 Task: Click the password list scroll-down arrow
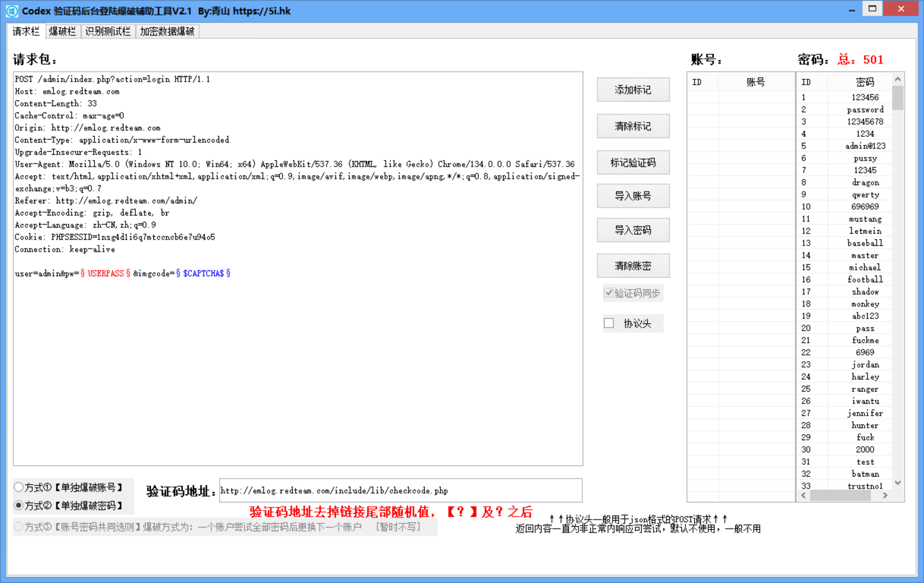point(898,483)
